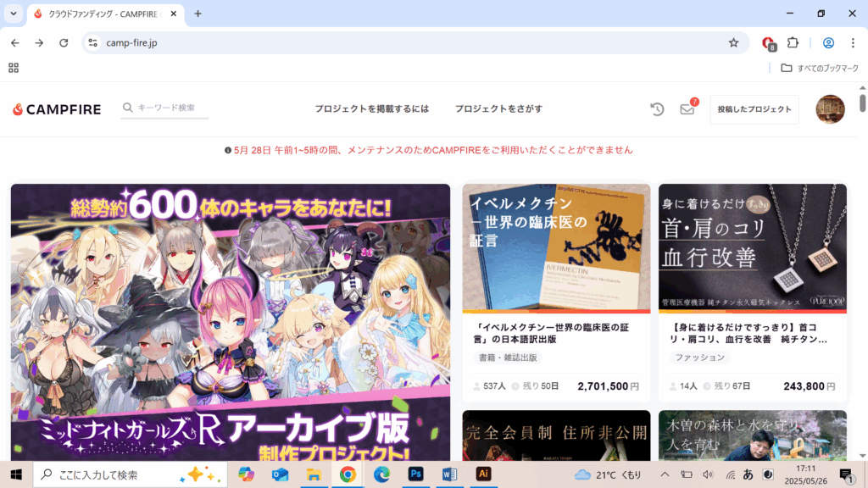Open Windows Start menu
This screenshot has width=868, height=488.
[16, 474]
